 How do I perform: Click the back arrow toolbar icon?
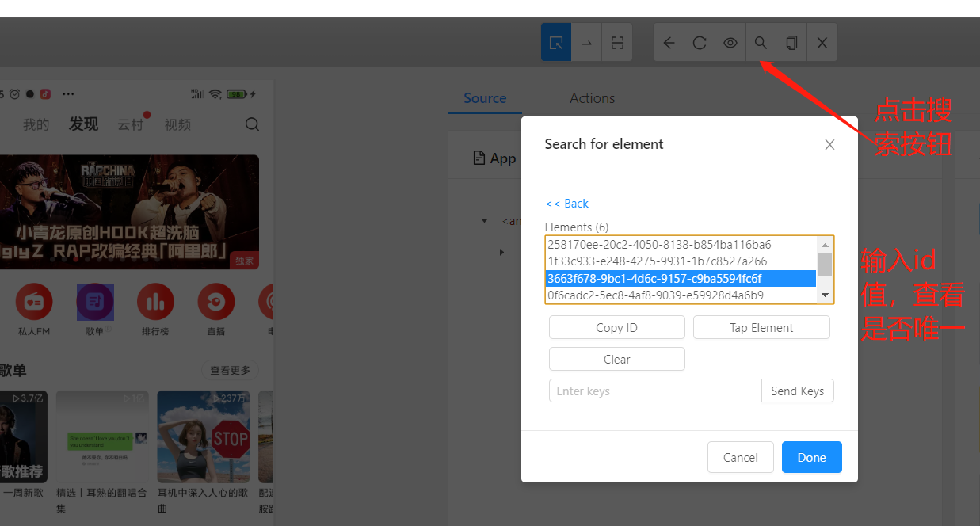[669, 43]
